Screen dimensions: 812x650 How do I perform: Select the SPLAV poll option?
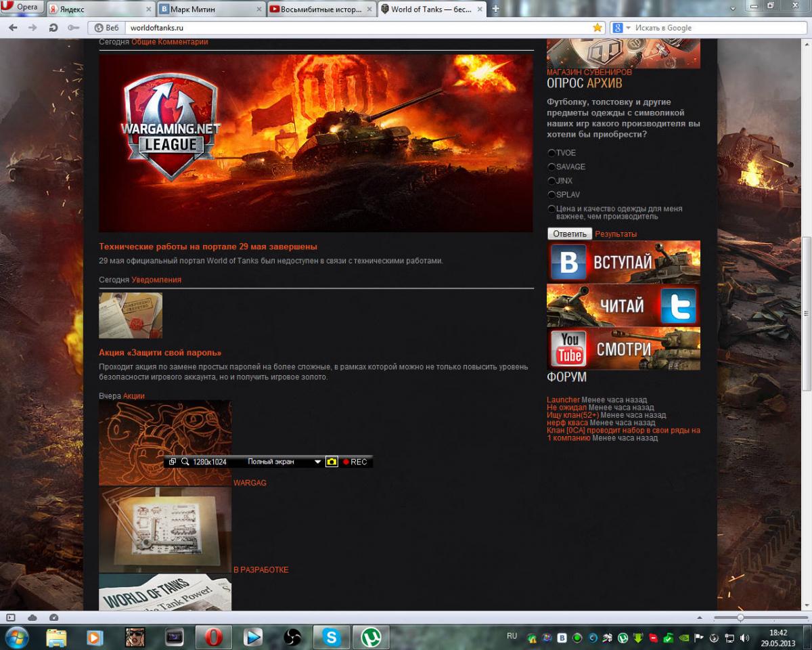[x=551, y=195]
